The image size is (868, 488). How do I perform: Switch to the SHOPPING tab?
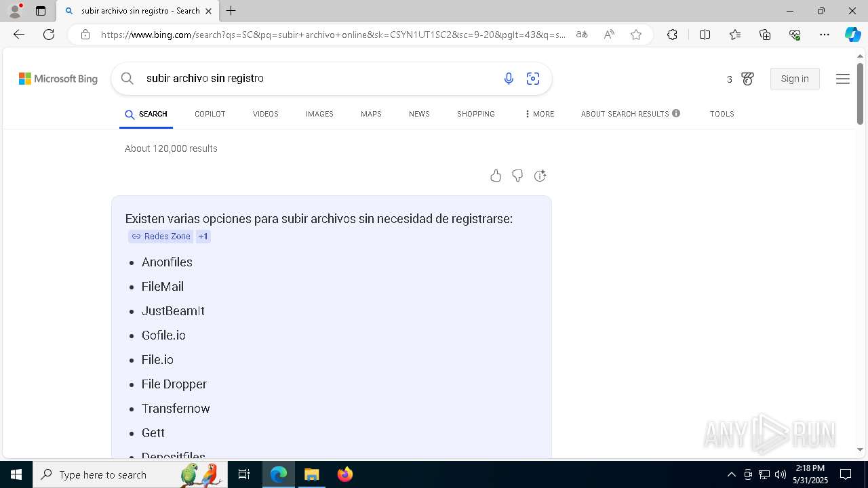pos(475,114)
